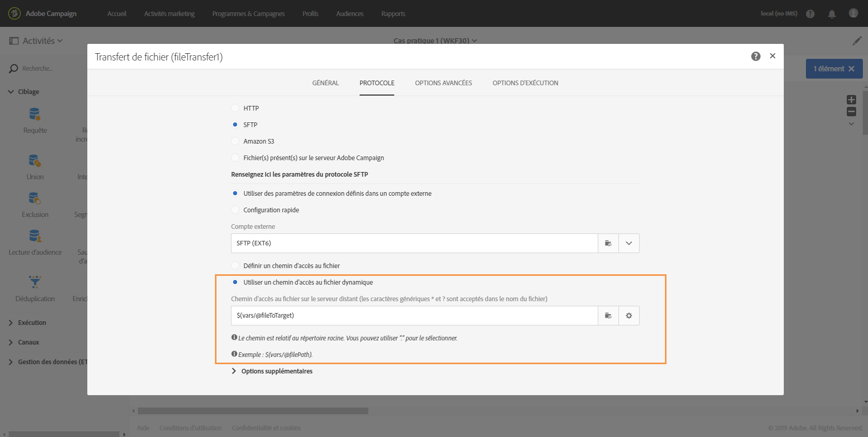Expand the Canaux category

coord(11,342)
